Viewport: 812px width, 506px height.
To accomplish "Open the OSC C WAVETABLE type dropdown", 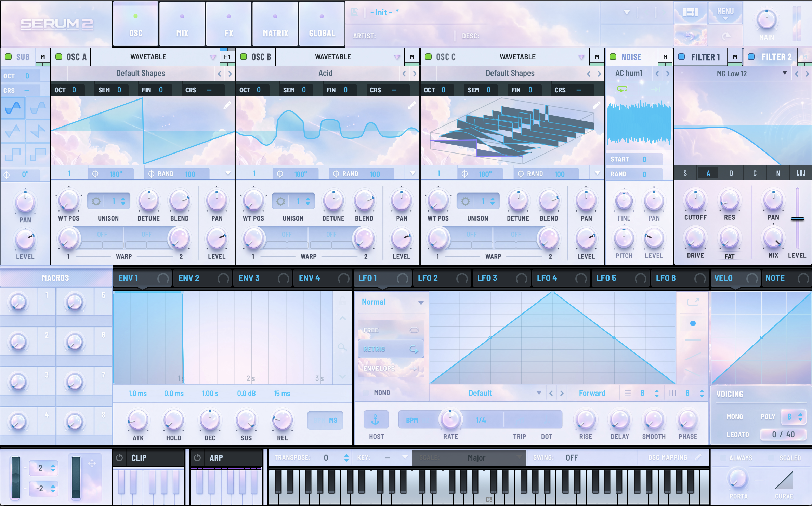I will pos(524,57).
